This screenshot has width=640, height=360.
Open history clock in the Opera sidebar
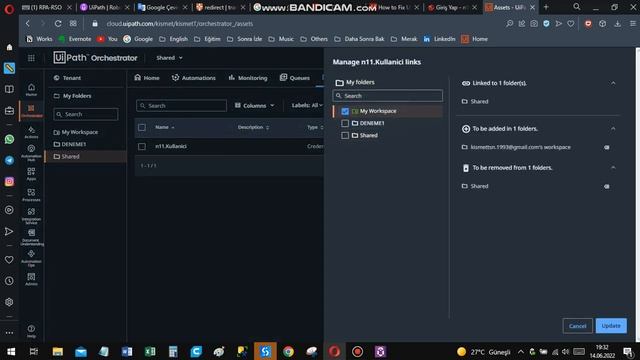tap(9, 281)
